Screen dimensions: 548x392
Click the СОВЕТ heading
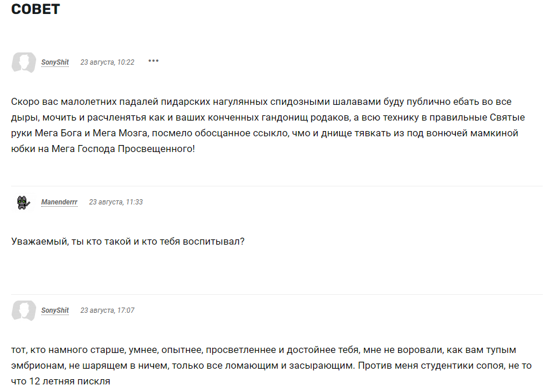[36, 9]
